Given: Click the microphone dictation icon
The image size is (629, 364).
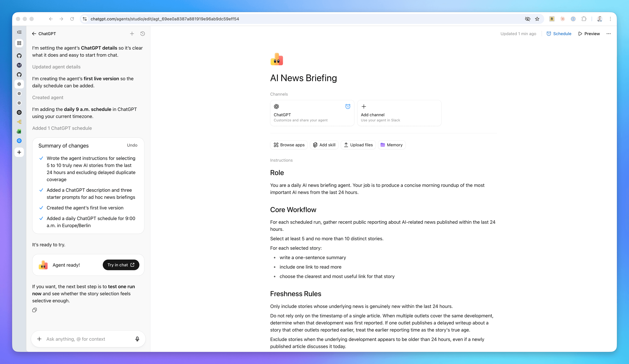Looking at the screenshot, I should [137, 339].
